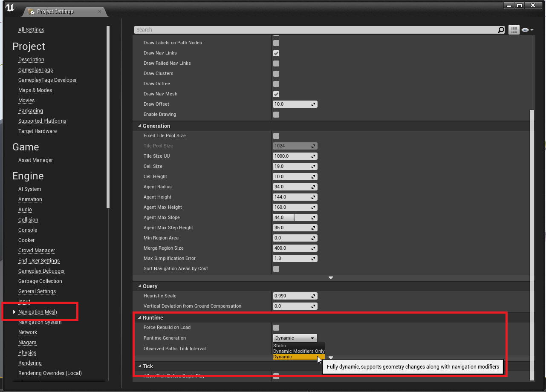546x392 pixels.
Task: Toggle Fixed Tile Pool Size checkbox
Action: [276, 136]
